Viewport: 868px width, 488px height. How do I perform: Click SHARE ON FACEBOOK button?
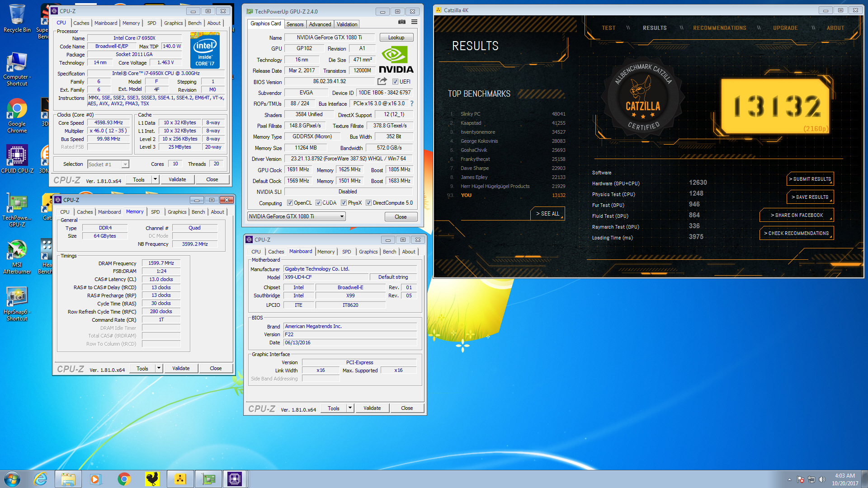(797, 215)
